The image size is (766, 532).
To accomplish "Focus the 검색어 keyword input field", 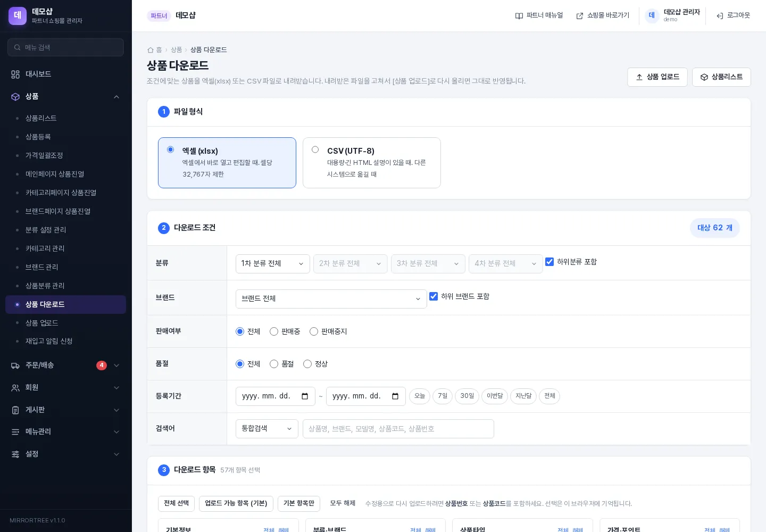I will (x=398, y=429).
